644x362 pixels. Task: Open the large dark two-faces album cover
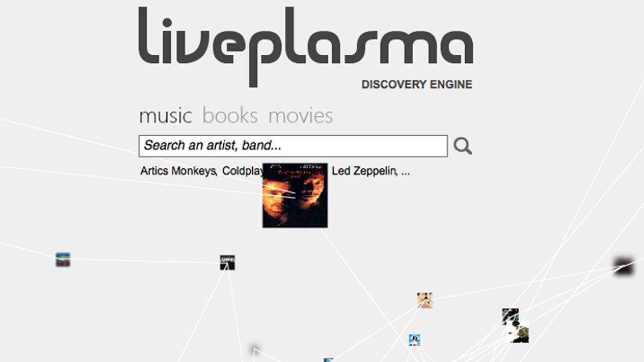[295, 195]
